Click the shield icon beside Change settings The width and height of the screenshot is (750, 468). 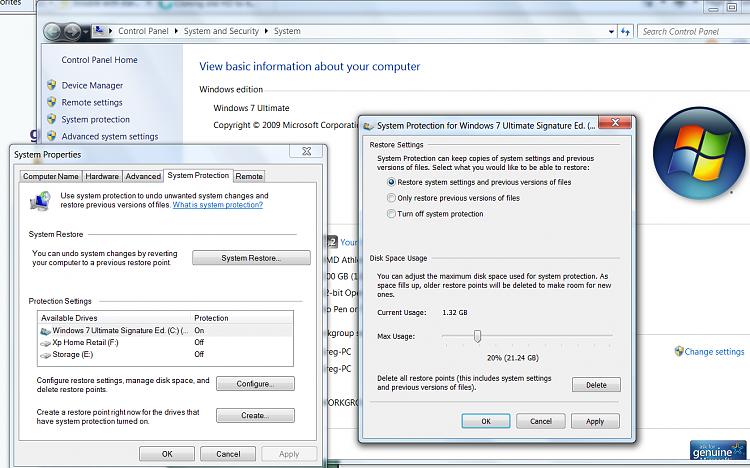point(679,351)
